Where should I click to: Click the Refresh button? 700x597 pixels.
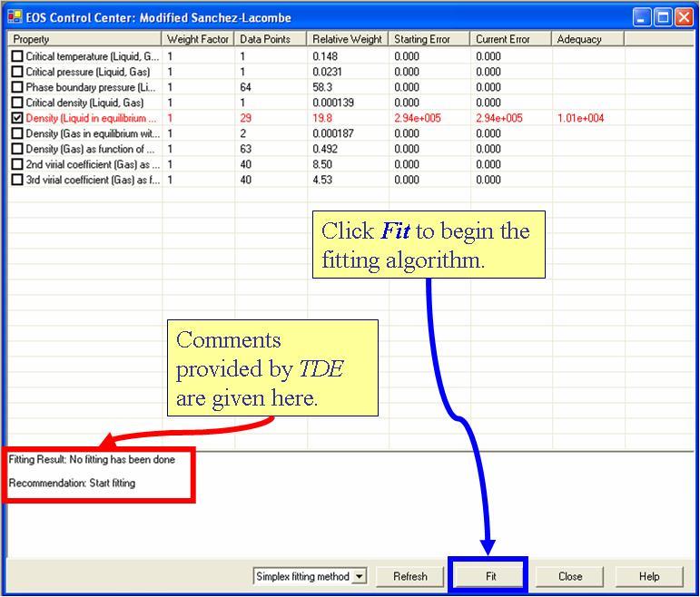point(409,576)
